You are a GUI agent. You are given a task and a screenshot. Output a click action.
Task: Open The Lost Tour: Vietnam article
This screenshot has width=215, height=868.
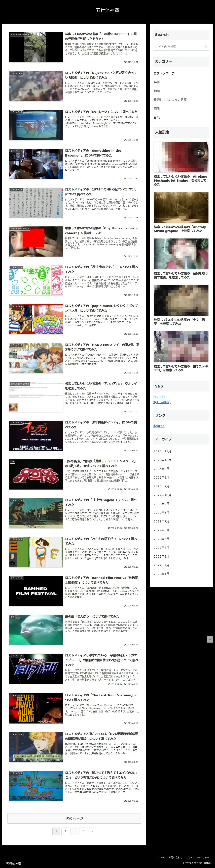point(101,697)
